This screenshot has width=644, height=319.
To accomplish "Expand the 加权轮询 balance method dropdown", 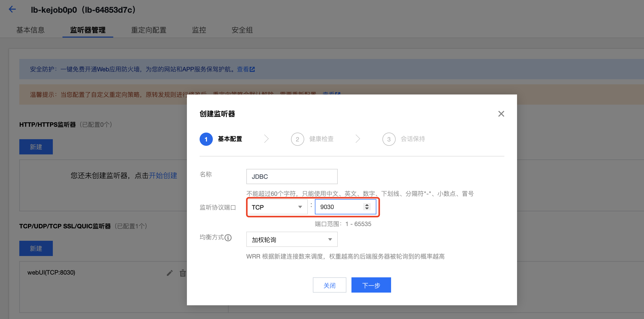I will 292,240.
